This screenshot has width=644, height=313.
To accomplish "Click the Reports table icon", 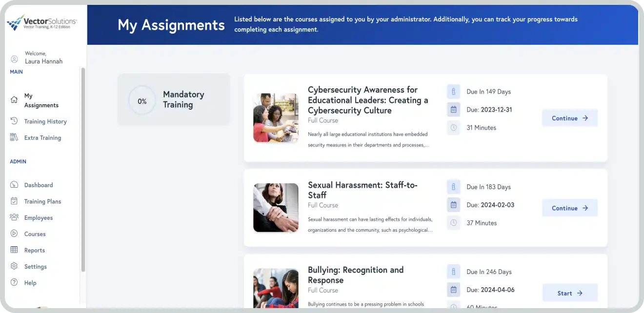I will pyautogui.click(x=14, y=250).
